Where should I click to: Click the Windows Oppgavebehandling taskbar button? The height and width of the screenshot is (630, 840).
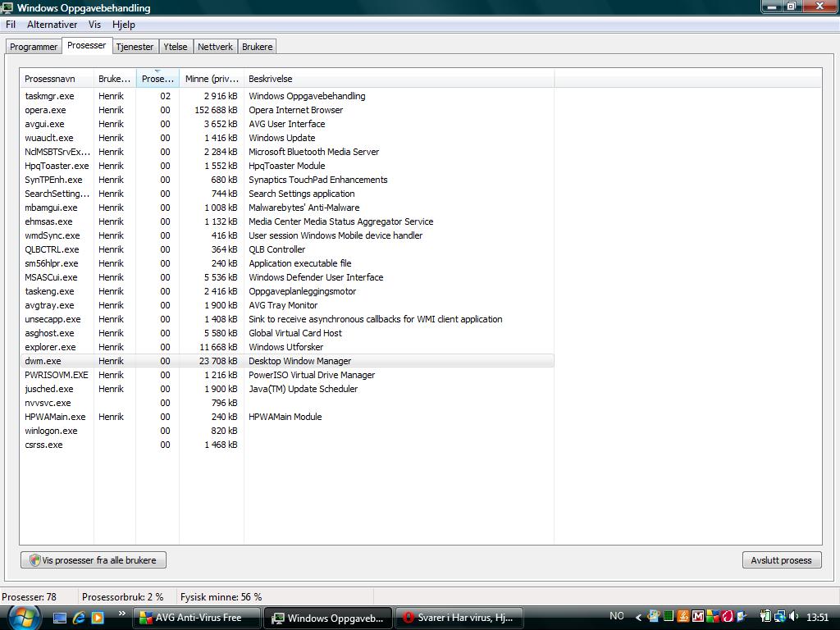pos(328,618)
